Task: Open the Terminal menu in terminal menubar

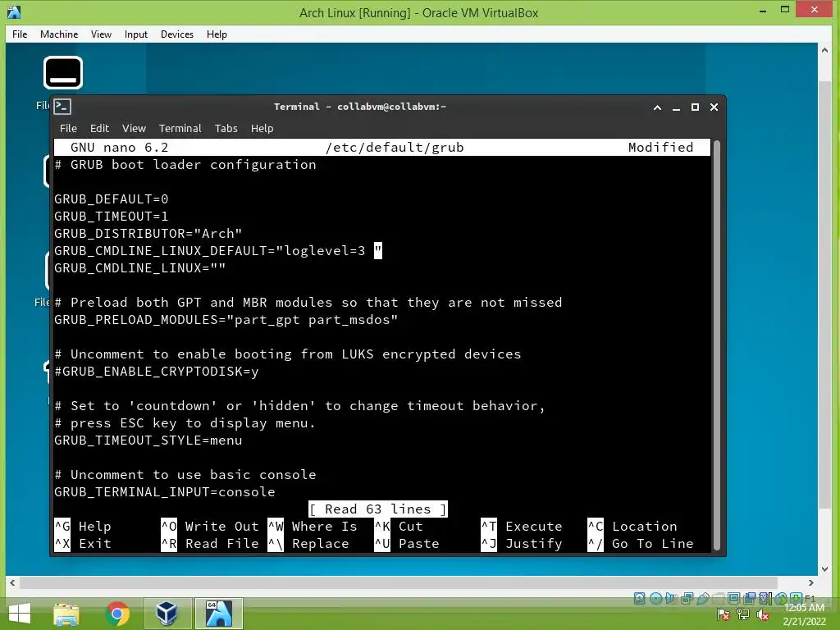Action: [x=180, y=129]
